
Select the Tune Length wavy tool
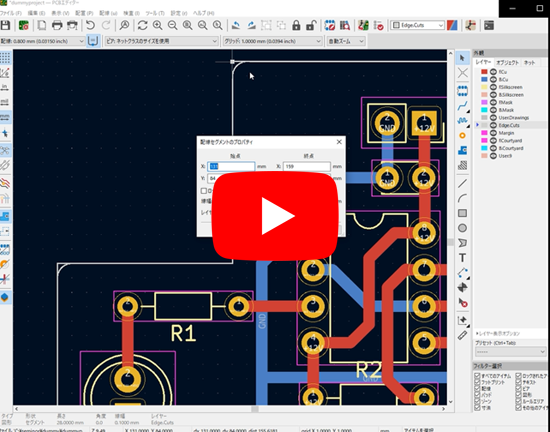coord(462,121)
